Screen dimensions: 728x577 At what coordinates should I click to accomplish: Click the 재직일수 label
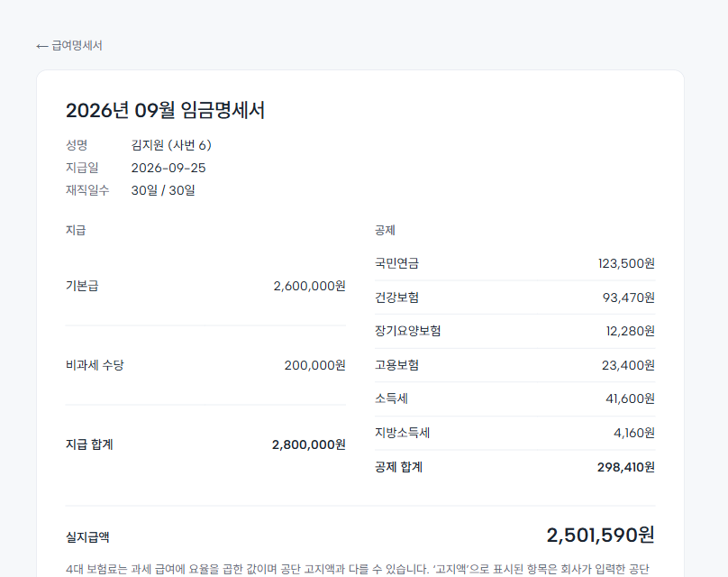[x=87, y=190]
